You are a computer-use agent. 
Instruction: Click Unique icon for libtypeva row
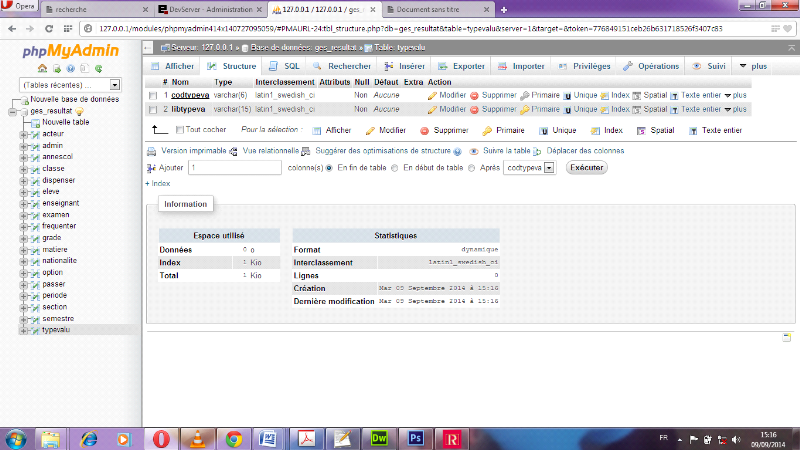click(x=567, y=109)
